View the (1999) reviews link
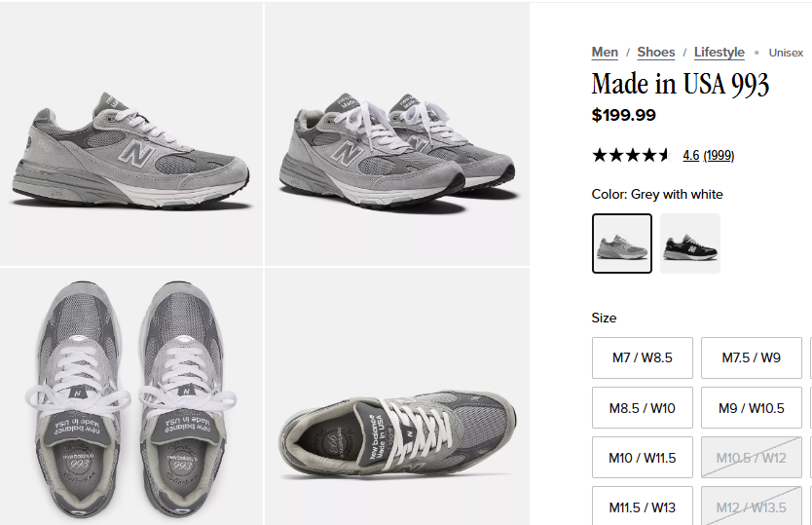 click(719, 155)
